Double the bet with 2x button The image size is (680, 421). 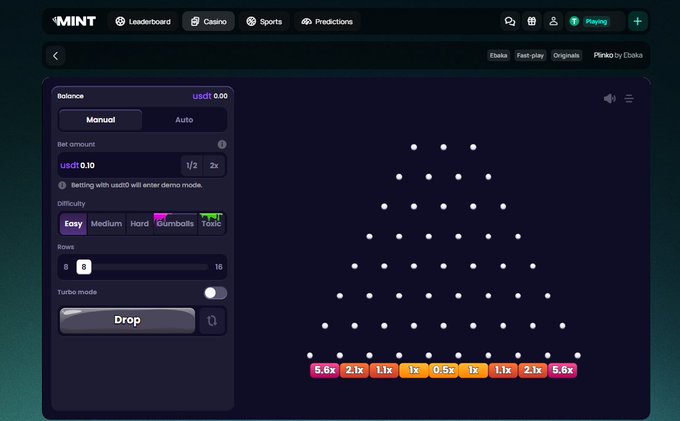point(214,165)
